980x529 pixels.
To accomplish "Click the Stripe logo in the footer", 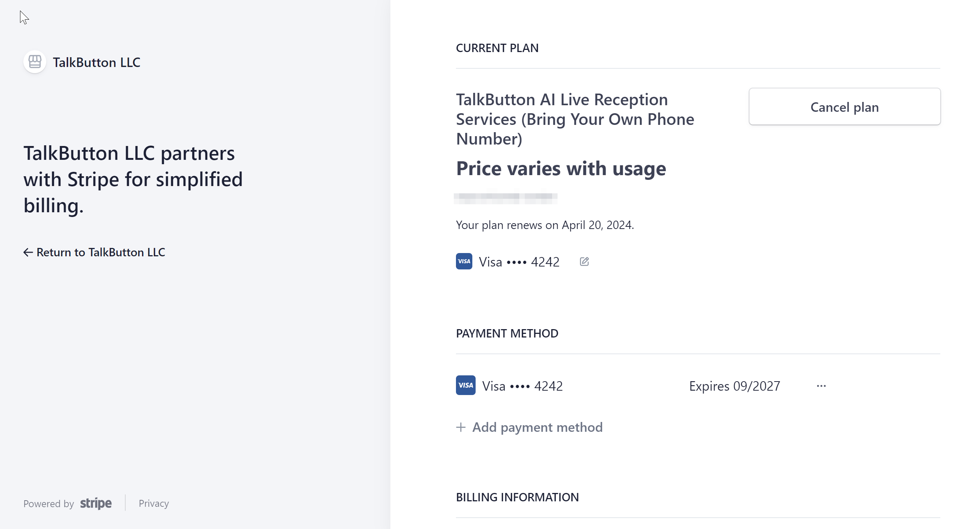I will [96, 503].
